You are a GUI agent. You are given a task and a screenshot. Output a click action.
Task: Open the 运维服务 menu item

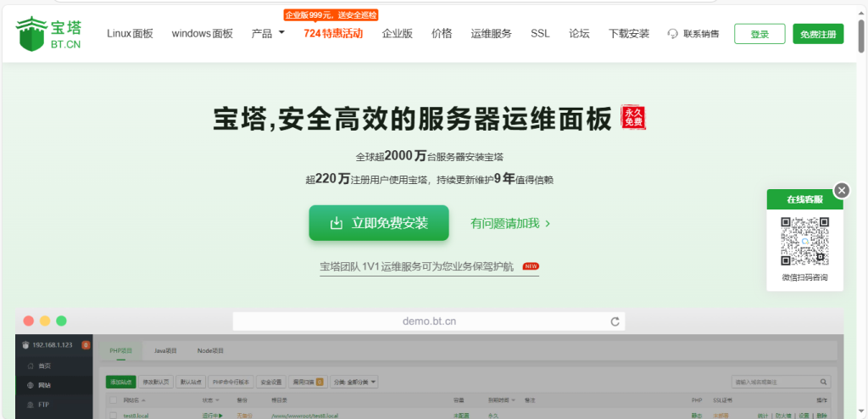pyautogui.click(x=492, y=34)
